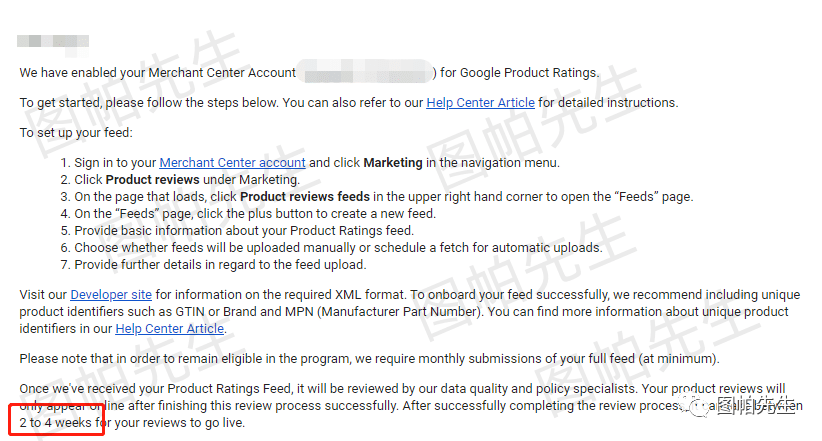The image size is (822, 441).
Task: Click step 6 about manual or scheduled uploads
Action: pyautogui.click(x=338, y=248)
